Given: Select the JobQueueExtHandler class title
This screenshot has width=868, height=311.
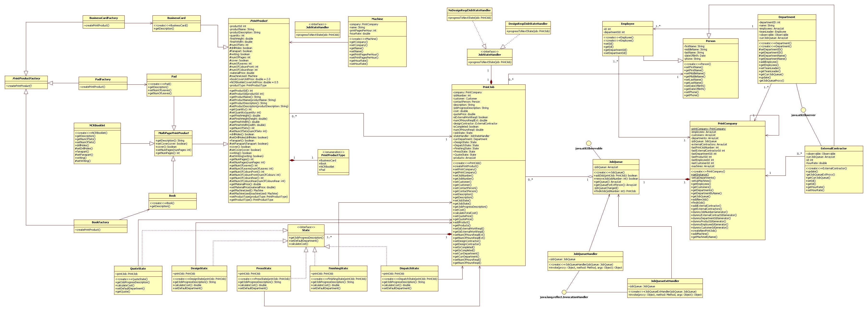Looking at the screenshot, I should click(664, 281).
